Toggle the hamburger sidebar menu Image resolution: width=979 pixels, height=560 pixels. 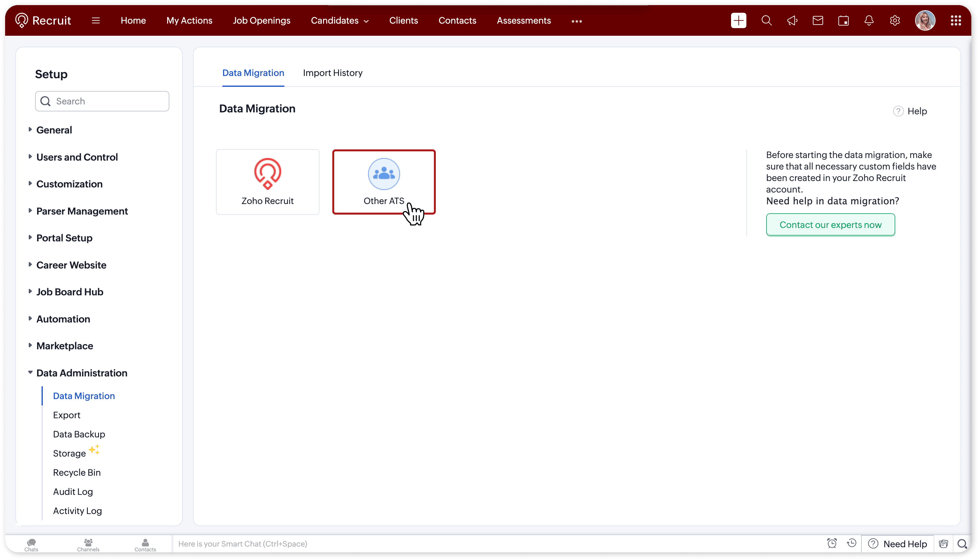coord(96,20)
